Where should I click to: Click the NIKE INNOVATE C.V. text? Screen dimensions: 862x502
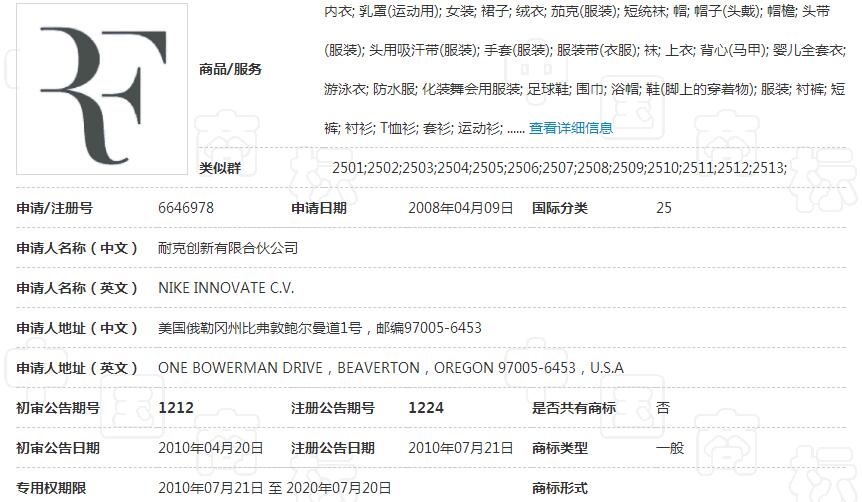[226, 288]
